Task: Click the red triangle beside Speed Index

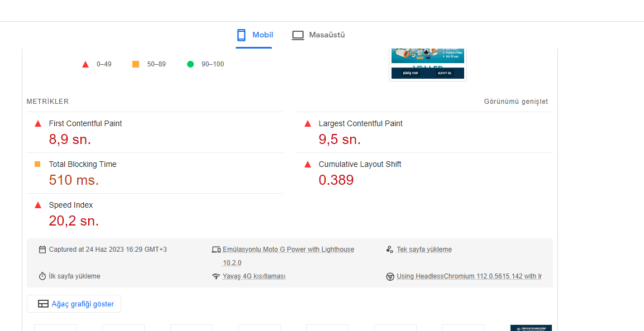Action: coord(38,205)
